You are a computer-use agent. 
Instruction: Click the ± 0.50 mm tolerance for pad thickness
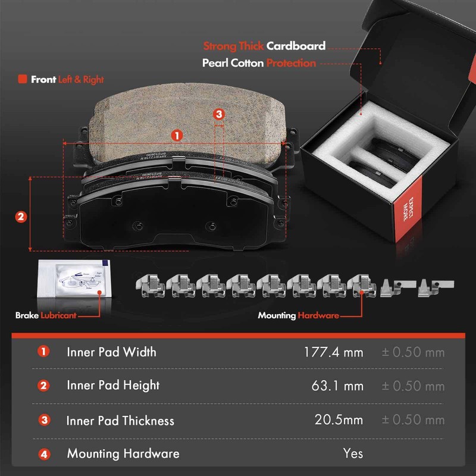pyautogui.click(x=413, y=420)
